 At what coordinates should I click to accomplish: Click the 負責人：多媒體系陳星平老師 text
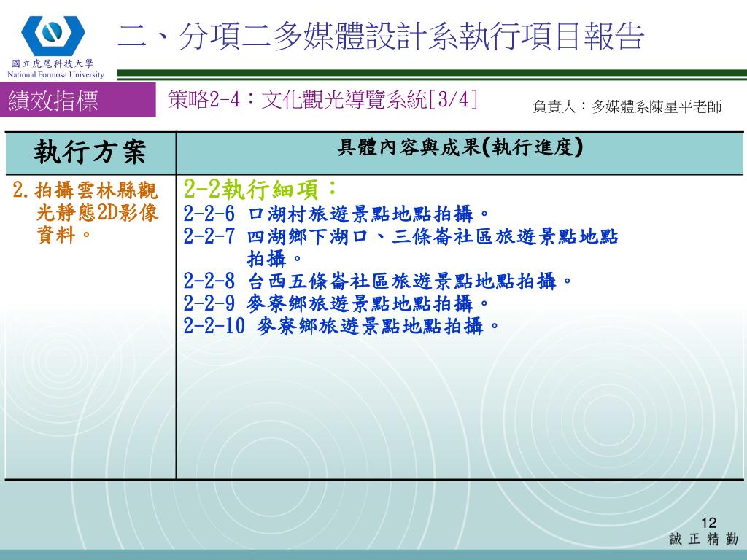pyautogui.click(x=627, y=106)
